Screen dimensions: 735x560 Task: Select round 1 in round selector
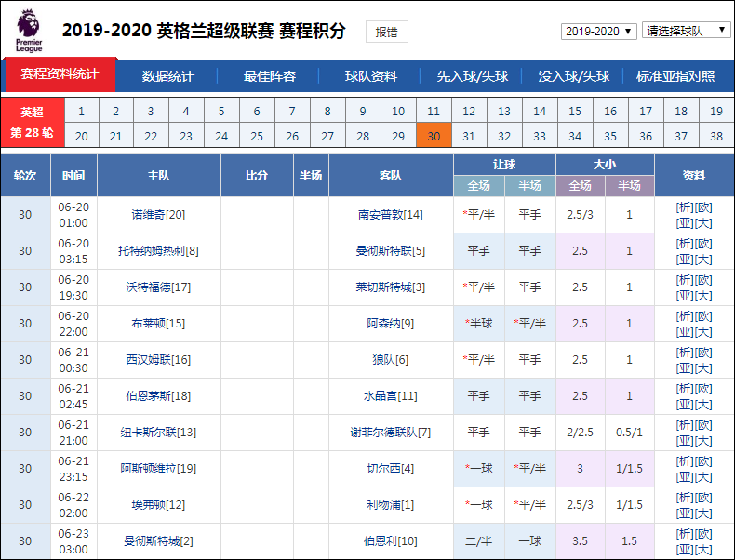(x=82, y=111)
